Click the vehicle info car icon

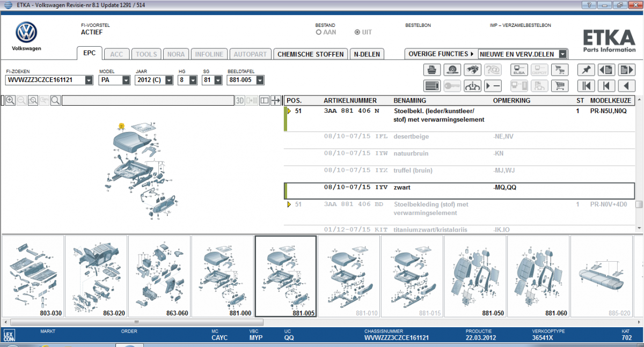tap(473, 85)
